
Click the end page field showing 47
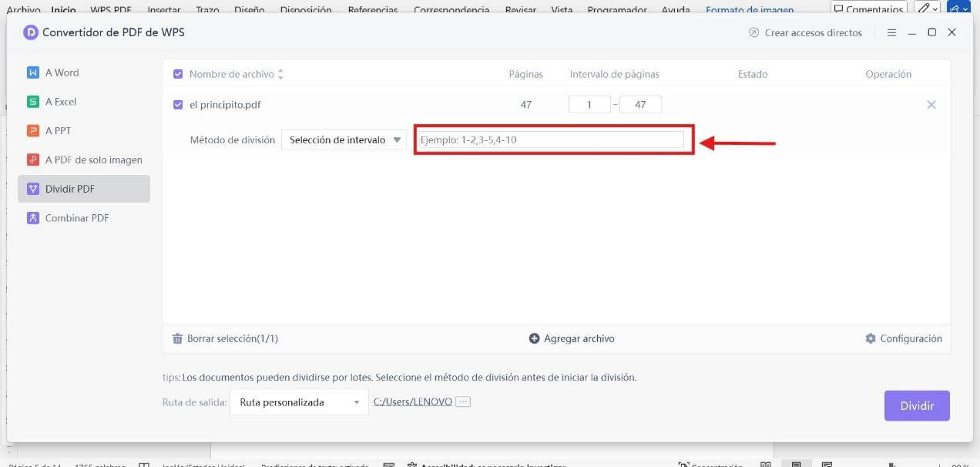click(640, 105)
